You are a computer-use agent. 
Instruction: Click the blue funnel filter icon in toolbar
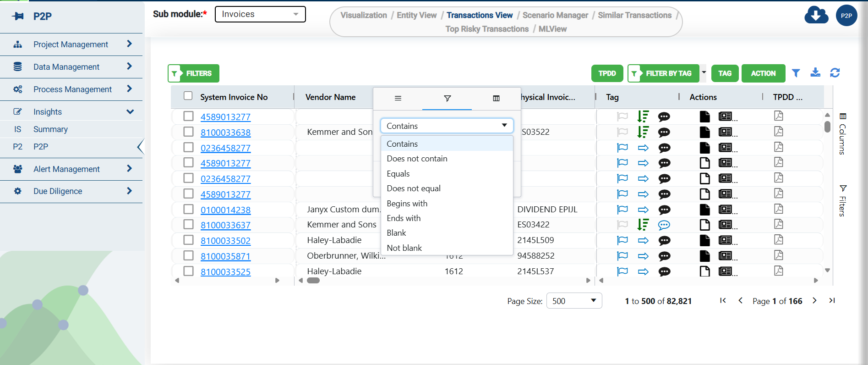point(796,73)
